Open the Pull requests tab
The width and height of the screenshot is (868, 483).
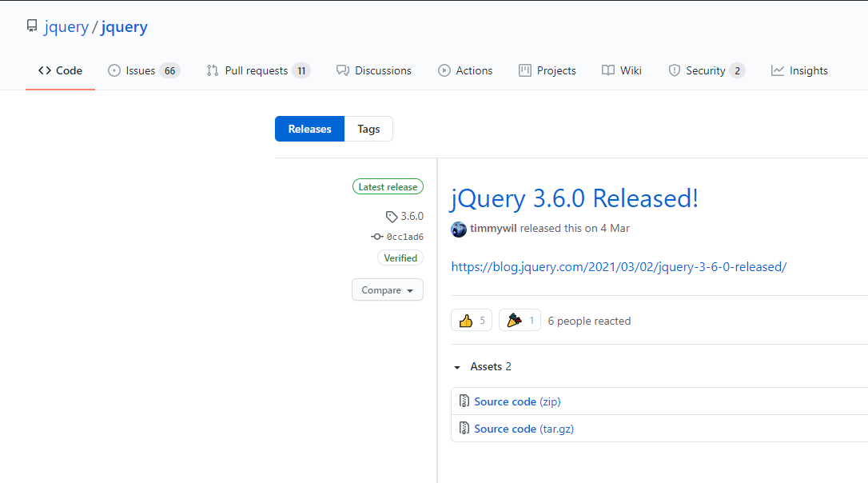[x=258, y=70]
